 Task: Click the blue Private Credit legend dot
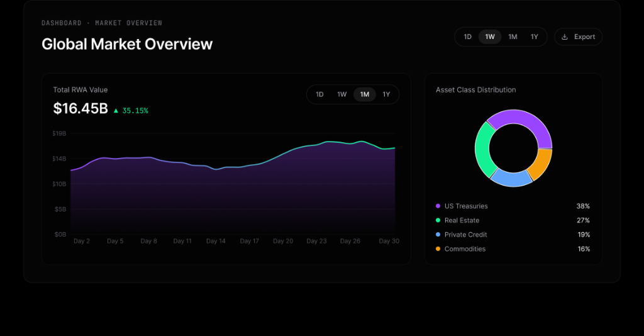(x=438, y=235)
